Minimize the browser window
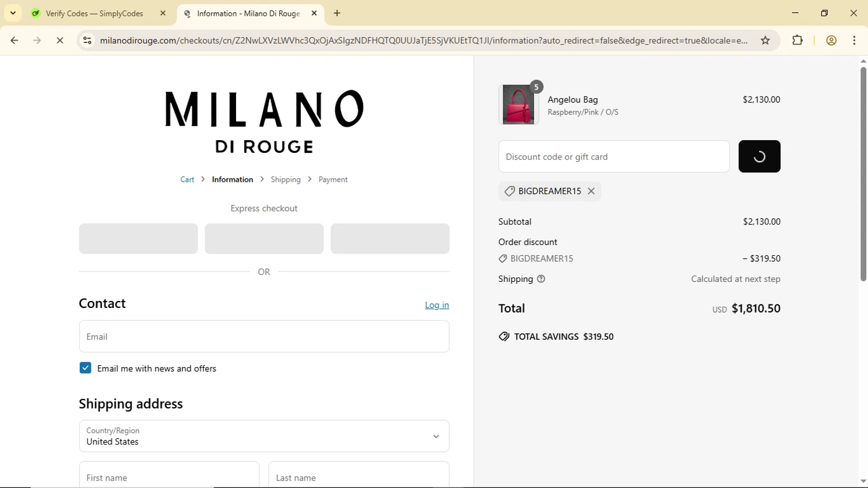868x488 pixels. tap(796, 13)
